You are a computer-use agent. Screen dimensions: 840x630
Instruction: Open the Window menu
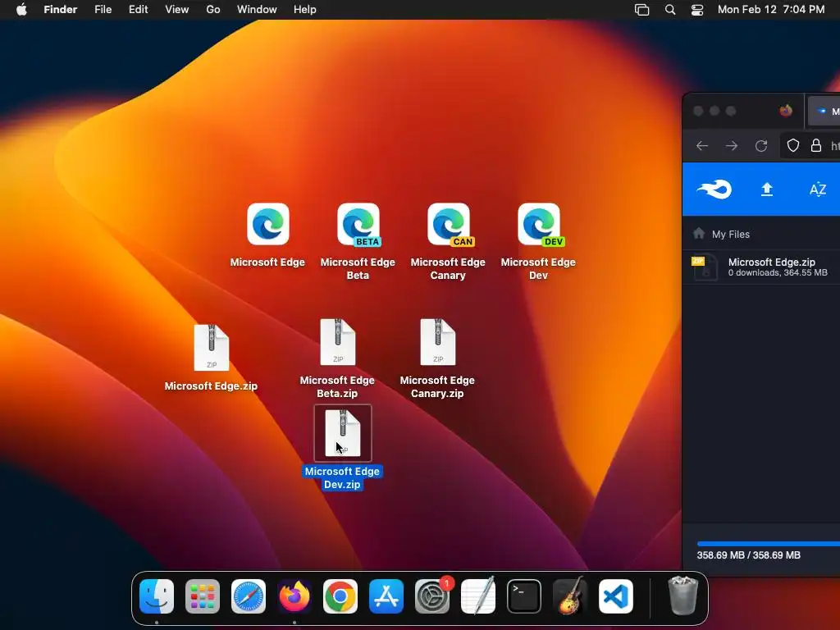tap(257, 10)
